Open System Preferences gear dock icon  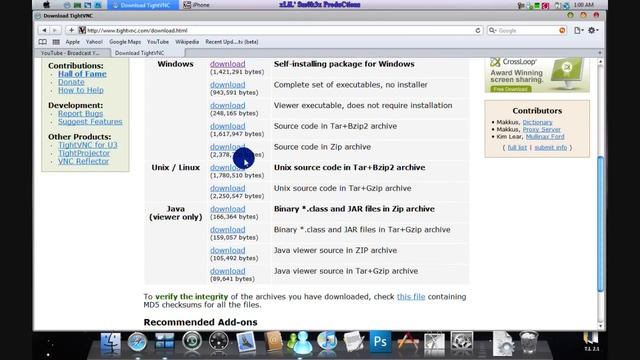point(462,341)
